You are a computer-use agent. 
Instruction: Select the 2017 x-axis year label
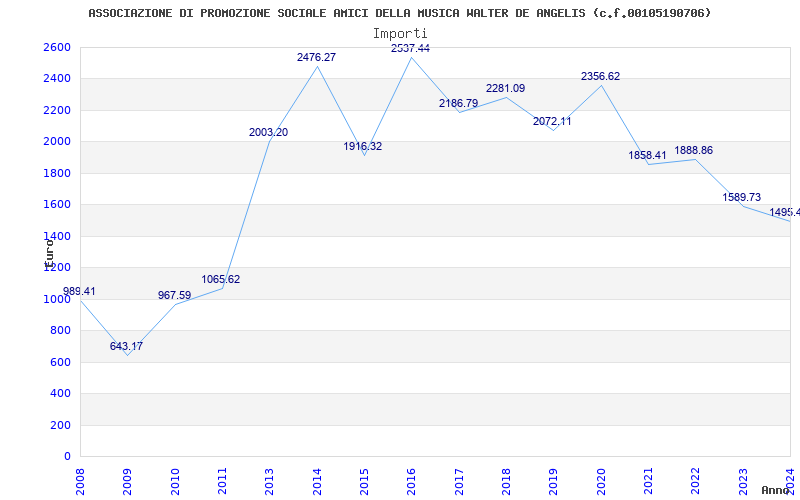point(459,481)
